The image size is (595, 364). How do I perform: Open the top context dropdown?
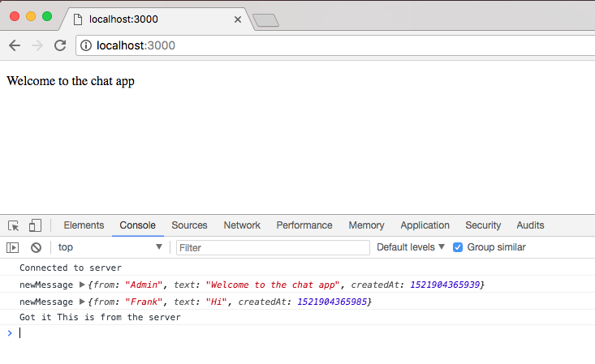tap(110, 247)
